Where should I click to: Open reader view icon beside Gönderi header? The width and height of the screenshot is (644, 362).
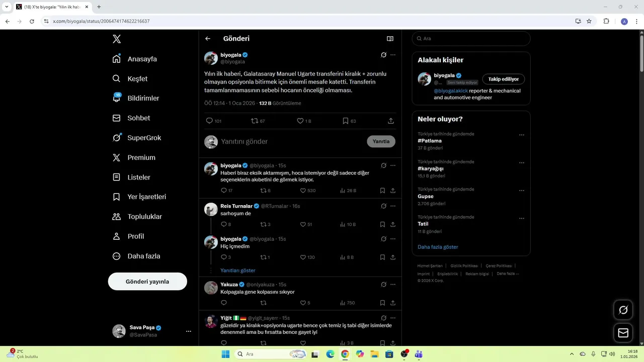(390, 39)
